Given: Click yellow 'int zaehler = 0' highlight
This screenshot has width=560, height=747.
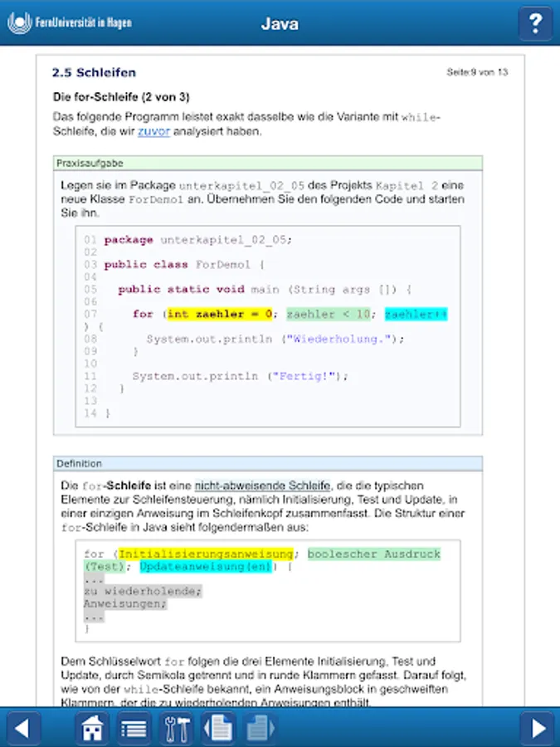Looking at the screenshot, I should click(x=219, y=314).
